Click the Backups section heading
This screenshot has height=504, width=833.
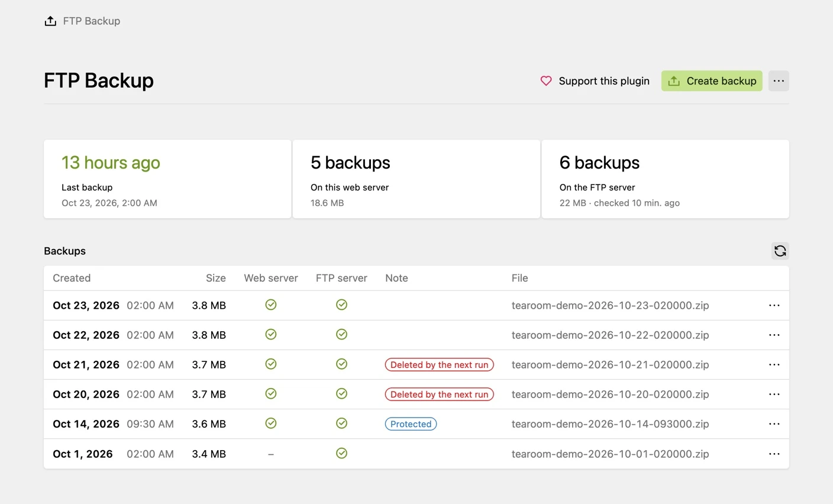coord(65,251)
